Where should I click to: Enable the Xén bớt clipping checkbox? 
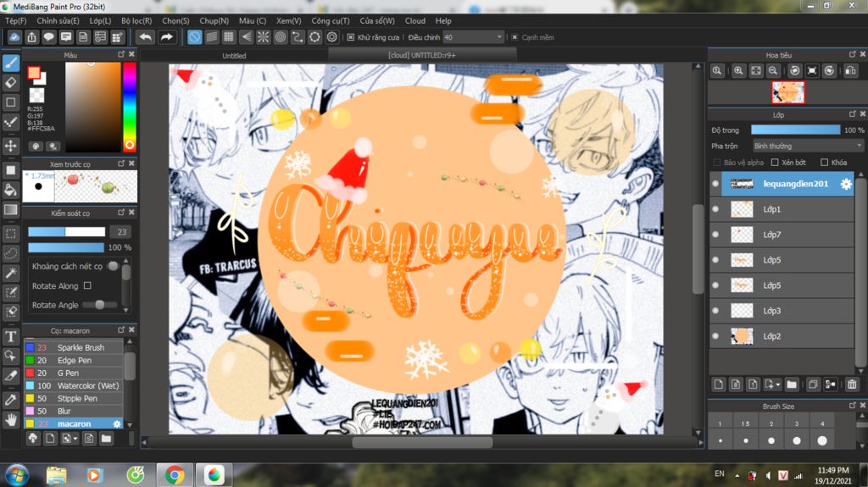click(775, 162)
